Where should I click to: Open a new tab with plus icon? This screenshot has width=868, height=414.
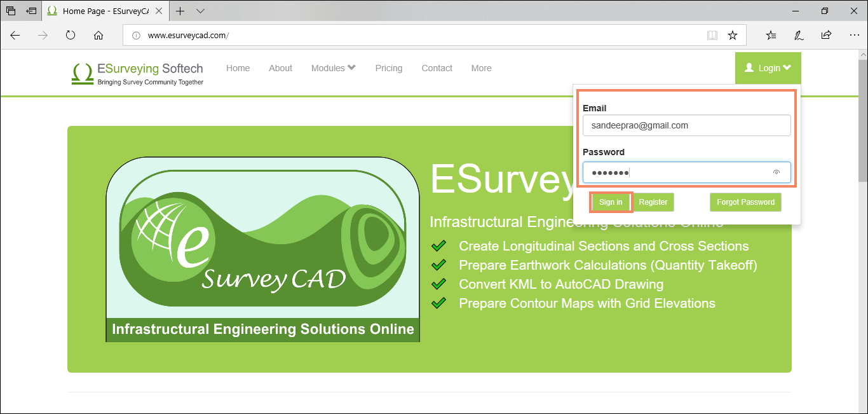(x=180, y=11)
